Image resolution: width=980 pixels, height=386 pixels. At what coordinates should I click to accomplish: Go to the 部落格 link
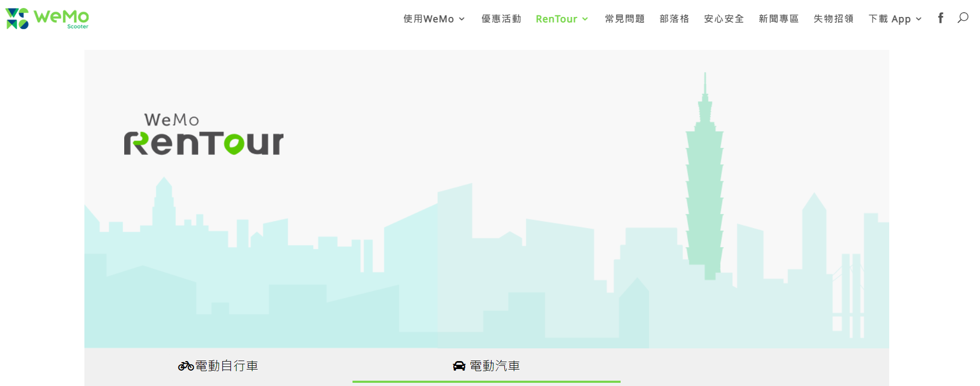coord(674,19)
